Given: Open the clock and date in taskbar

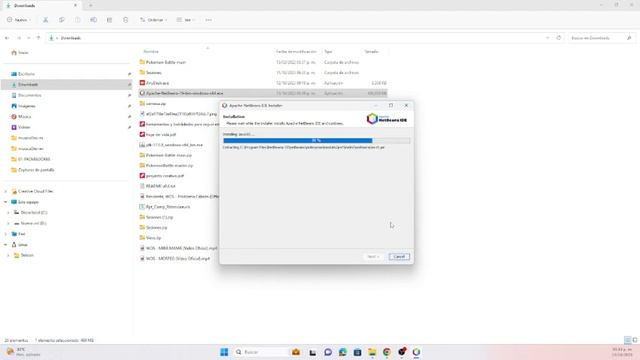Looking at the screenshot, I should click(621, 352).
